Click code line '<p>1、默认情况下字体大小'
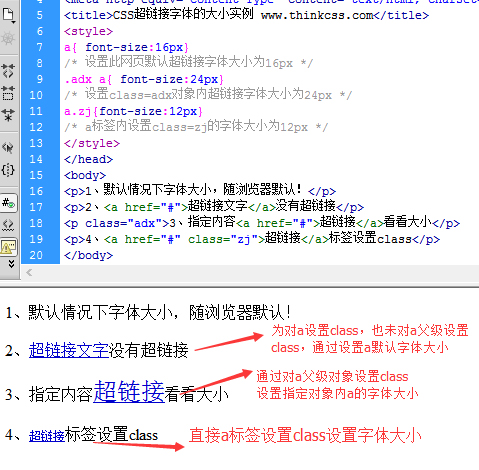Viewport: 479px width, 470px height. click(200, 191)
